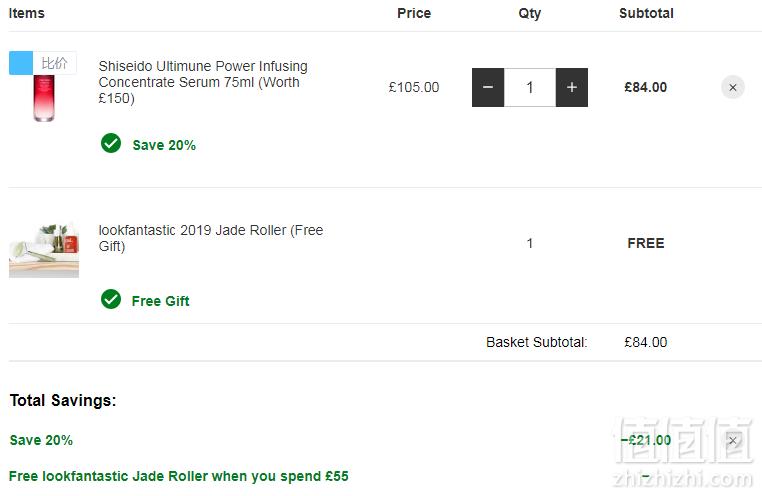
Task: Click the Free lookfantastic Jade Roller offer text
Action: point(179,476)
